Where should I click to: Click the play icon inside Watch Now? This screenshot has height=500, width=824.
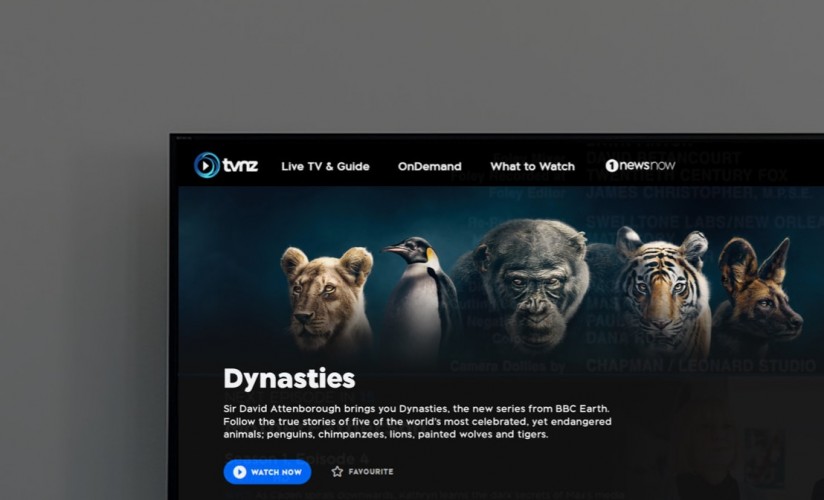pos(239,472)
